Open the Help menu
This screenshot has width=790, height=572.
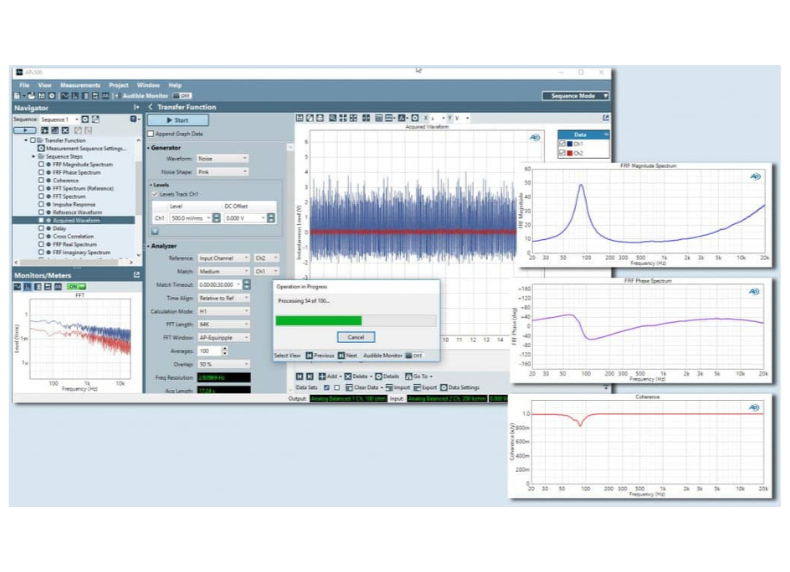tap(175, 85)
